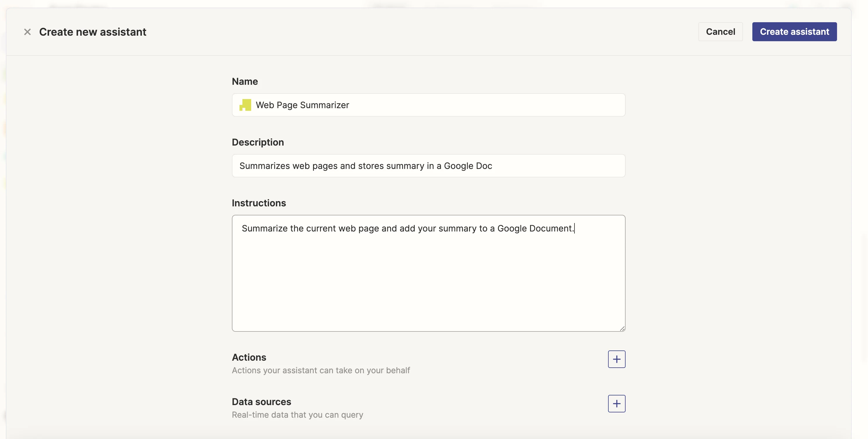
Task: Click the Name field label
Action: 245,81
